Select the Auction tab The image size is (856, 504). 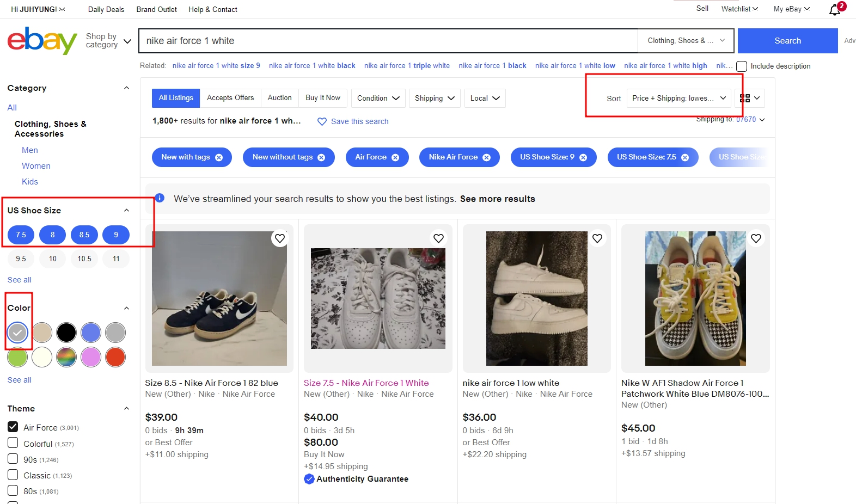click(279, 98)
